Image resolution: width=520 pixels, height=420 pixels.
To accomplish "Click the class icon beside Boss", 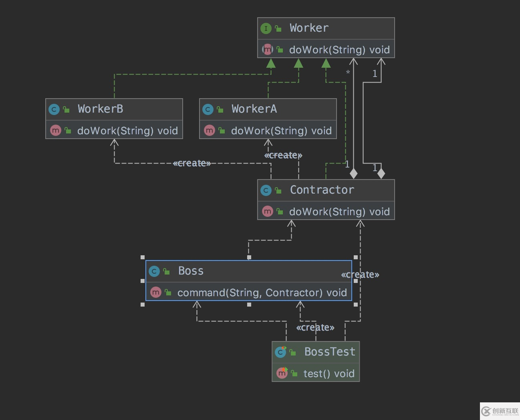I will pos(154,271).
